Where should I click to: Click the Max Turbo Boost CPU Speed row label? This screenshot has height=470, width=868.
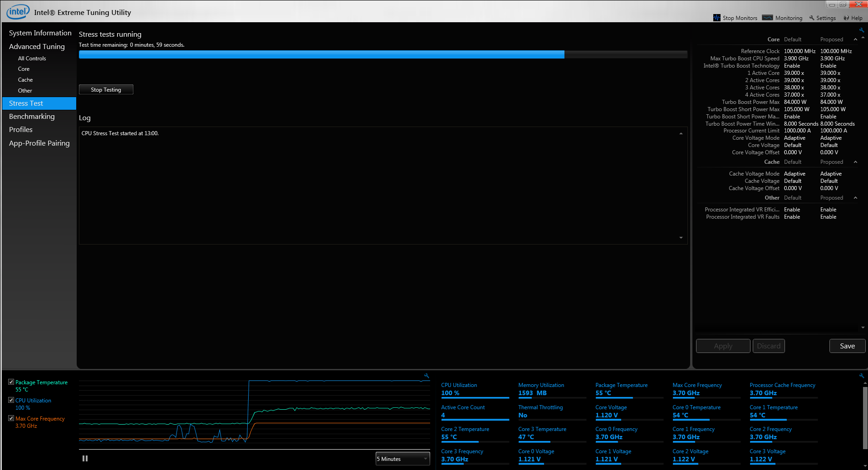pyautogui.click(x=745, y=59)
